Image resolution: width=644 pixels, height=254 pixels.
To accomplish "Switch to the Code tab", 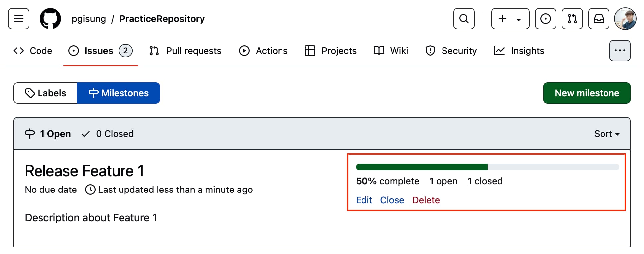I will pyautogui.click(x=33, y=51).
